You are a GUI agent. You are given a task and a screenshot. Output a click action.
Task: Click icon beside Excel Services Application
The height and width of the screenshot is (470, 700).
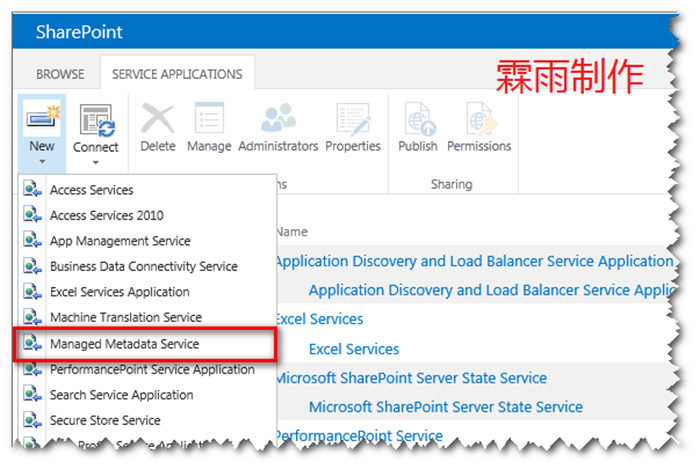[x=32, y=291]
